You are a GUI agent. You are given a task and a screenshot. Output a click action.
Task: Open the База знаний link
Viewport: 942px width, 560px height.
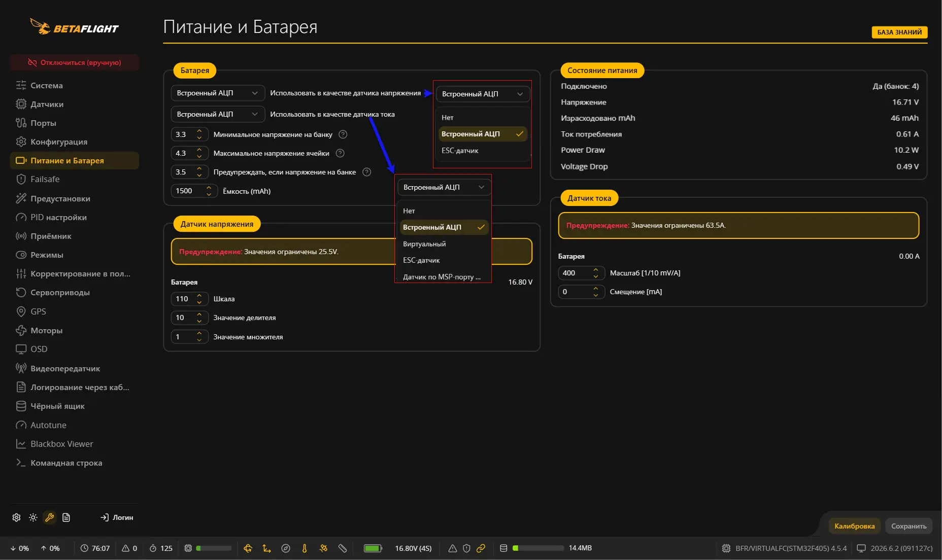[x=899, y=32]
